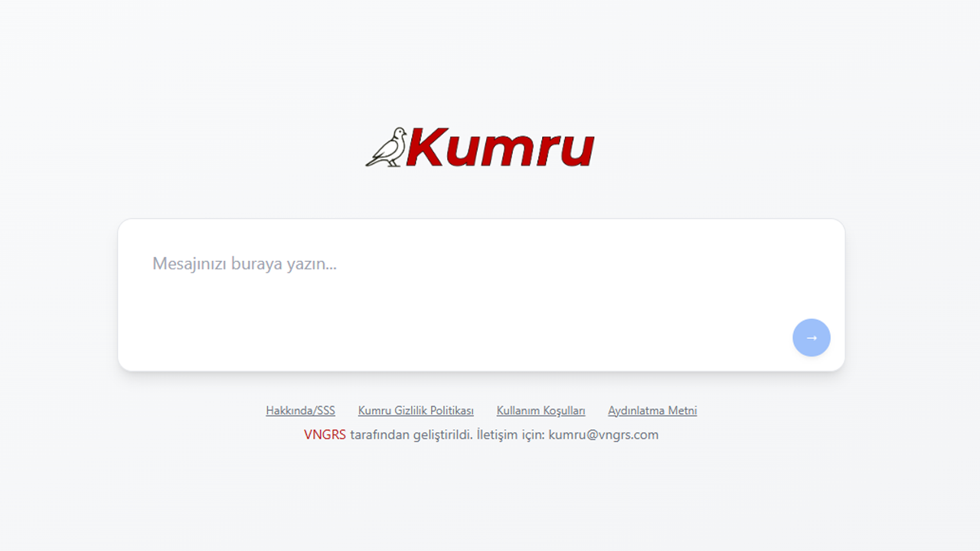This screenshot has width=980, height=551.
Task: Submit message with the blue circular button
Action: coord(811,337)
